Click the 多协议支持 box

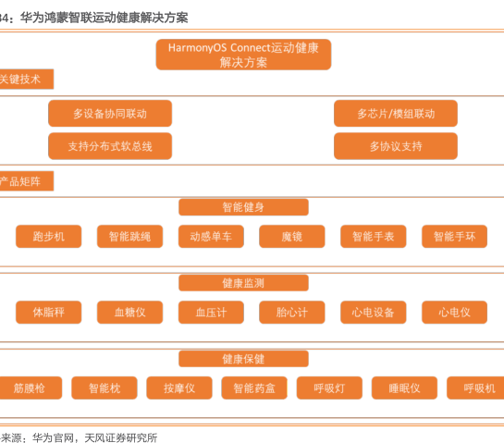396,146
